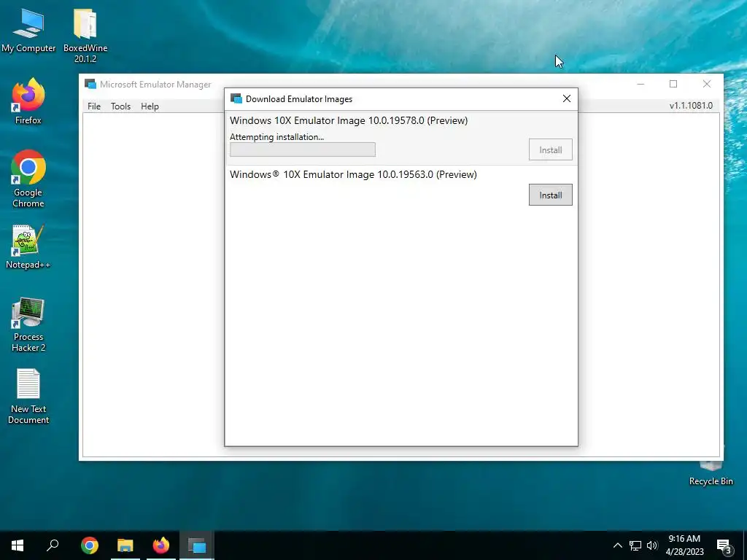747x560 pixels.
Task: Click Download Emulator Images dialog title icon
Action: tap(236, 98)
